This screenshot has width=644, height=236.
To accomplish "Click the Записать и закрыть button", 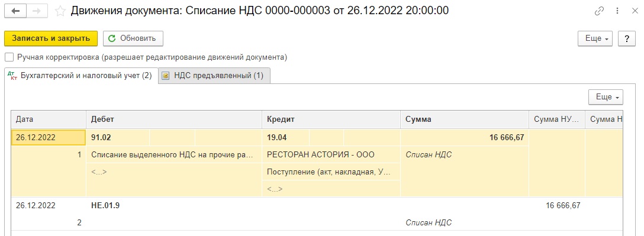I will click(x=51, y=38).
